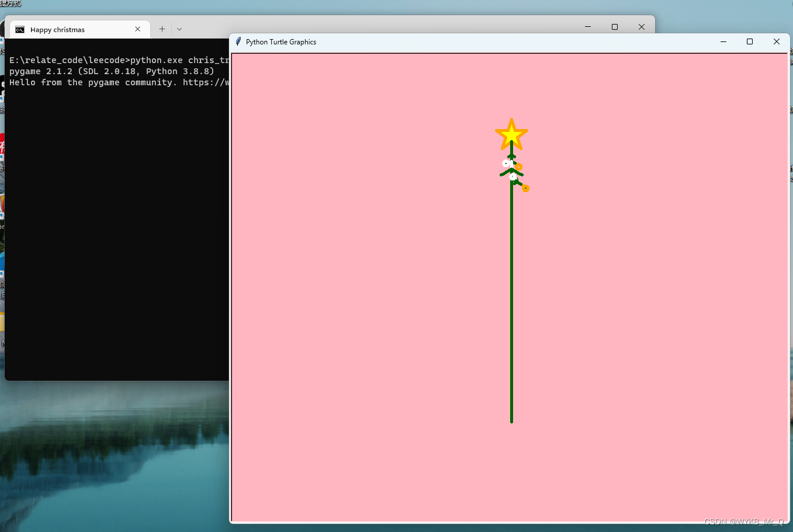Maximize the terminal window
Screen dimensions: 793x532
pos(615,27)
